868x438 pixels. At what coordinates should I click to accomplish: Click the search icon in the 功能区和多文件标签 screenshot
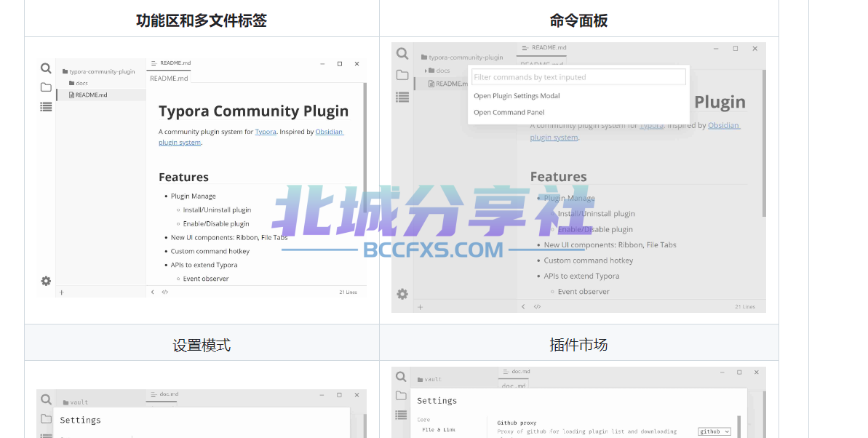tap(46, 68)
